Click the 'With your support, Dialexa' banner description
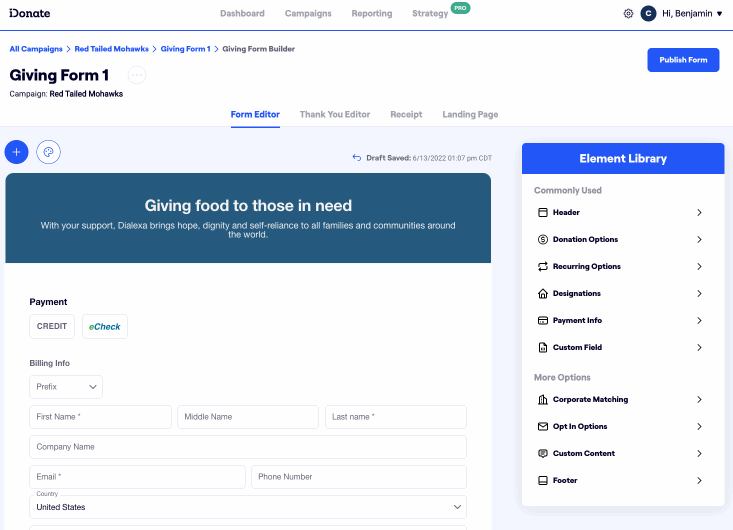 (248, 230)
